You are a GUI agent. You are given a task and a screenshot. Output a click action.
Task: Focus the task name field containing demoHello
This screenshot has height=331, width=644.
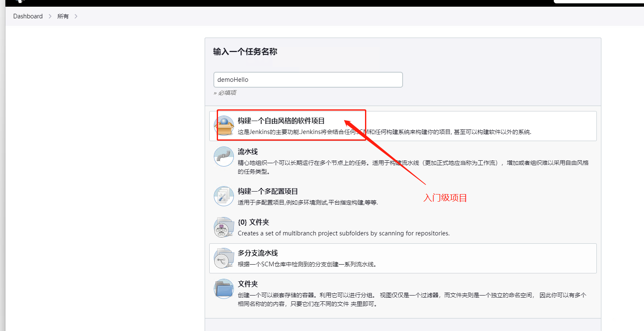(308, 80)
